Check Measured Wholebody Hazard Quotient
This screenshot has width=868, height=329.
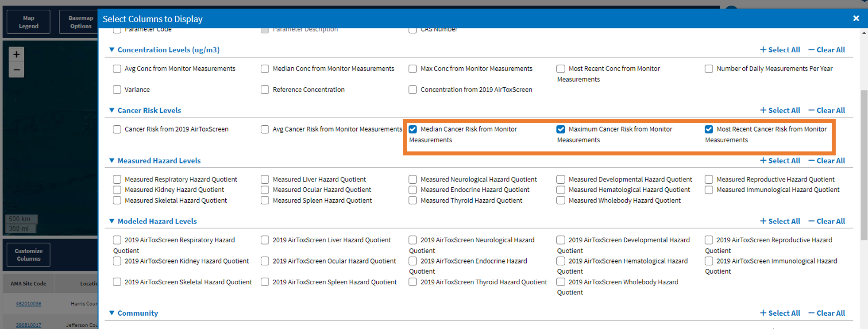click(561, 200)
